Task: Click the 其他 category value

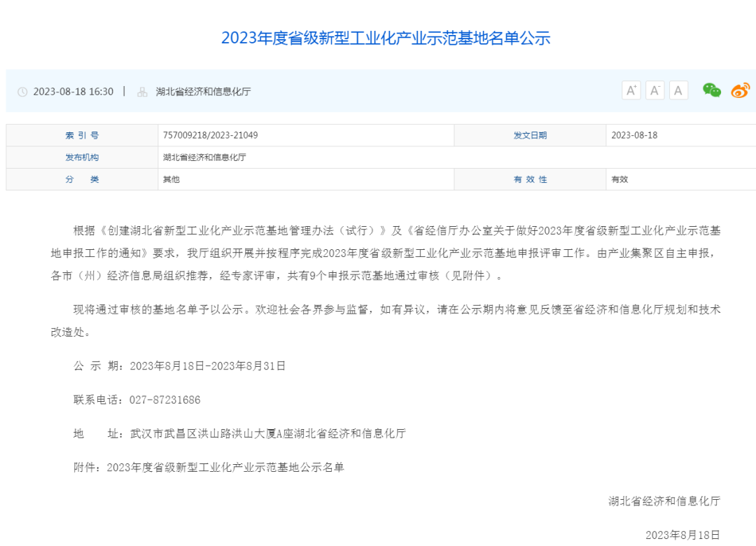Action: [x=171, y=179]
